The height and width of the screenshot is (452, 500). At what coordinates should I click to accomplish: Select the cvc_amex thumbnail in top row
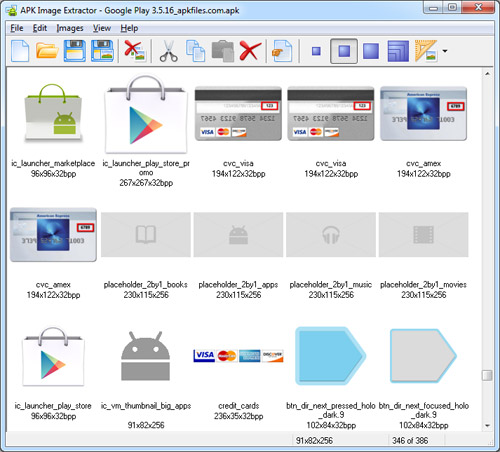(x=423, y=113)
